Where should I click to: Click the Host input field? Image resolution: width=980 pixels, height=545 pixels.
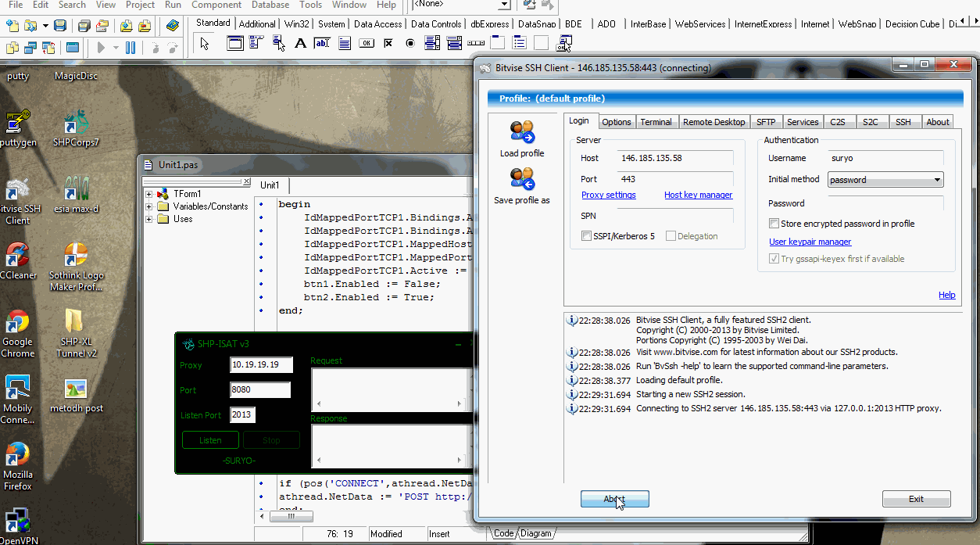click(675, 158)
